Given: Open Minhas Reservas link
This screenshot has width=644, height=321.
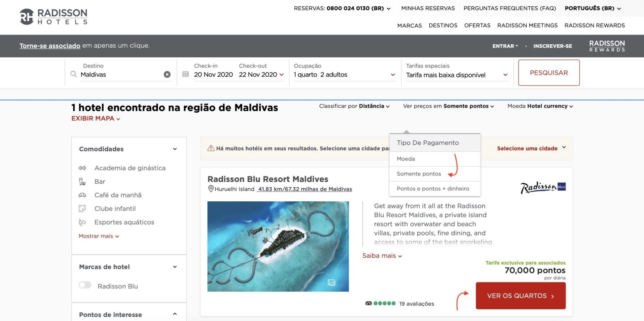Looking at the screenshot, I should pos(428,8).
